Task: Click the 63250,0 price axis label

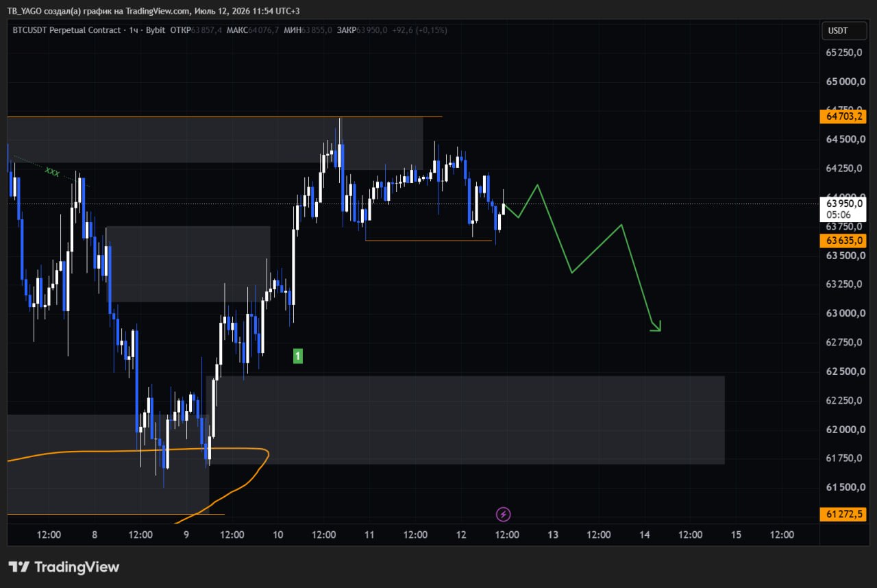Action: tap(843, 284)
